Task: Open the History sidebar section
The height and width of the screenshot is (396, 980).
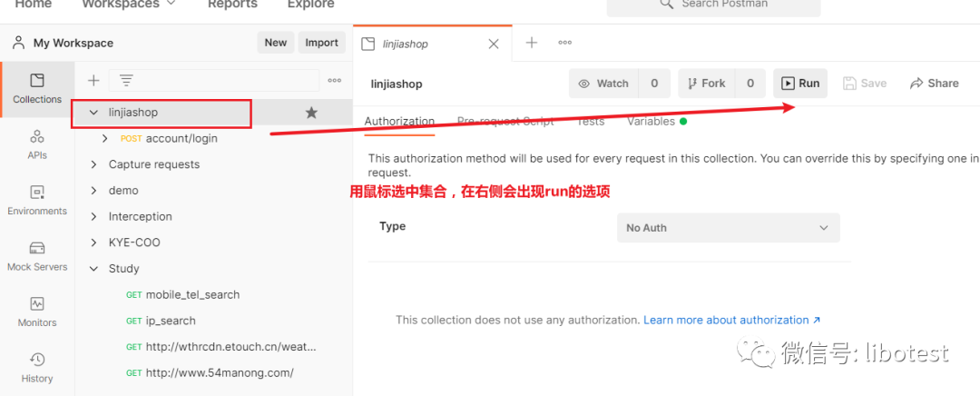Action: click(x=37, y=368)
